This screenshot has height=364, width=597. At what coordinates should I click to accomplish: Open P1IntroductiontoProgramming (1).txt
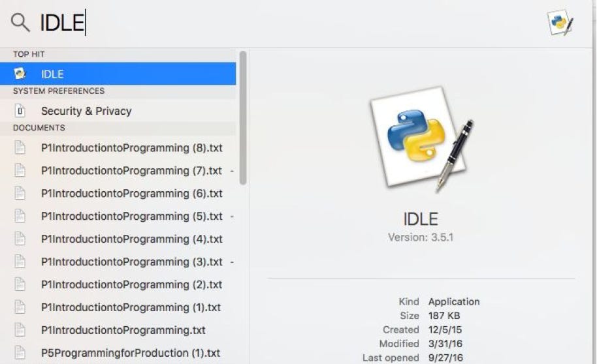(118, 307)
